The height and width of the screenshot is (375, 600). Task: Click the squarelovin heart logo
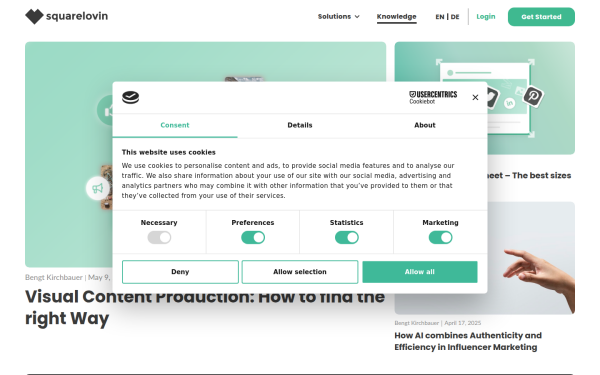34,16
